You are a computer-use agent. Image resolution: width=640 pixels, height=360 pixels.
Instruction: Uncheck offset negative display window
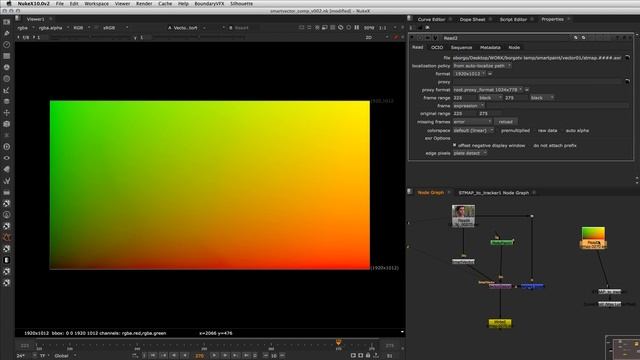click(455, 145)
